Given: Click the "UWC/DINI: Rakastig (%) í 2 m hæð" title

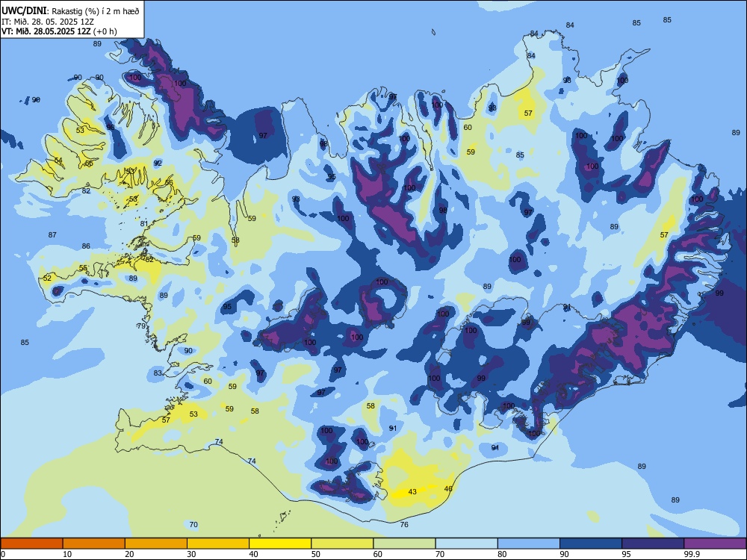Looking at the screenshot, I should (x=70, y=11).
